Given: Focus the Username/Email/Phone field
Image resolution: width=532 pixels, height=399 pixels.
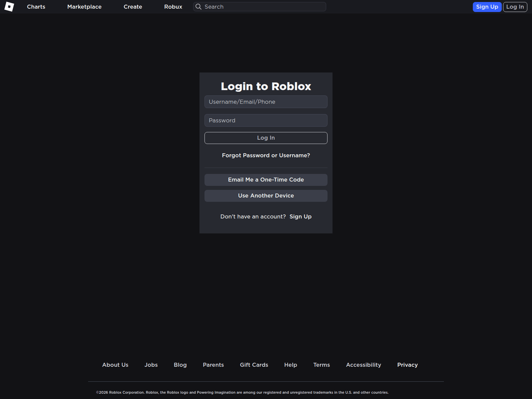Looking at the screenshot, I should (266, 102).
